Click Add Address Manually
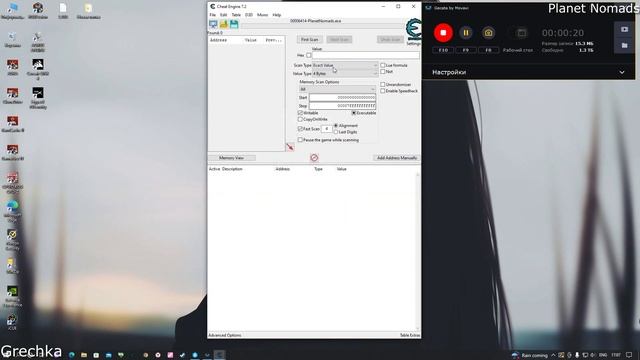The width and height of the screenshot is (640, 360). 397,158
